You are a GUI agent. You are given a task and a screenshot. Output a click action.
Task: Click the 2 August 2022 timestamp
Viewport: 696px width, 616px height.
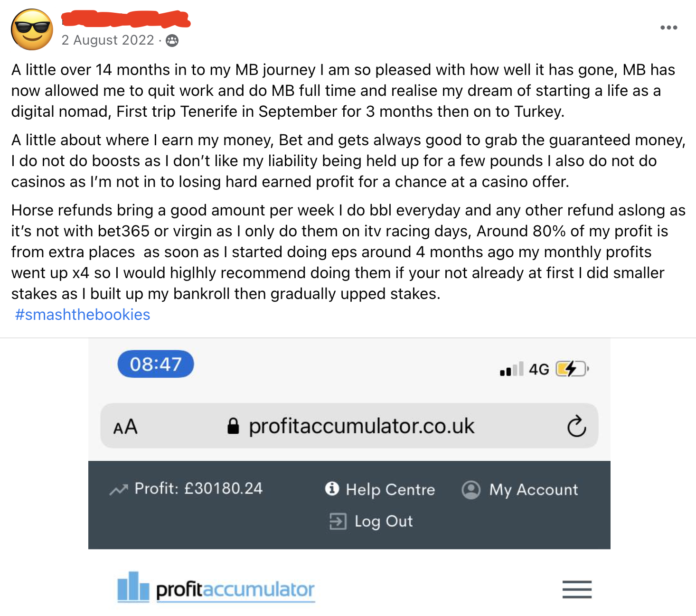coord(108,40)
